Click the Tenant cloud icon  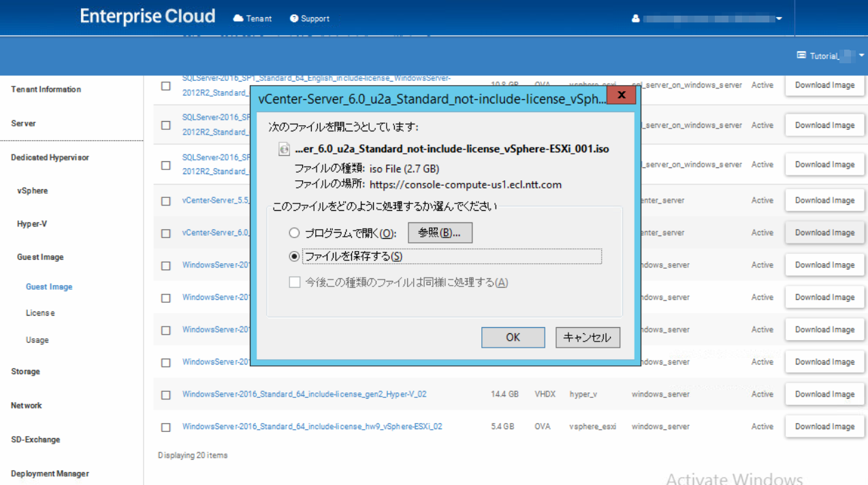[x=238, y=18]
